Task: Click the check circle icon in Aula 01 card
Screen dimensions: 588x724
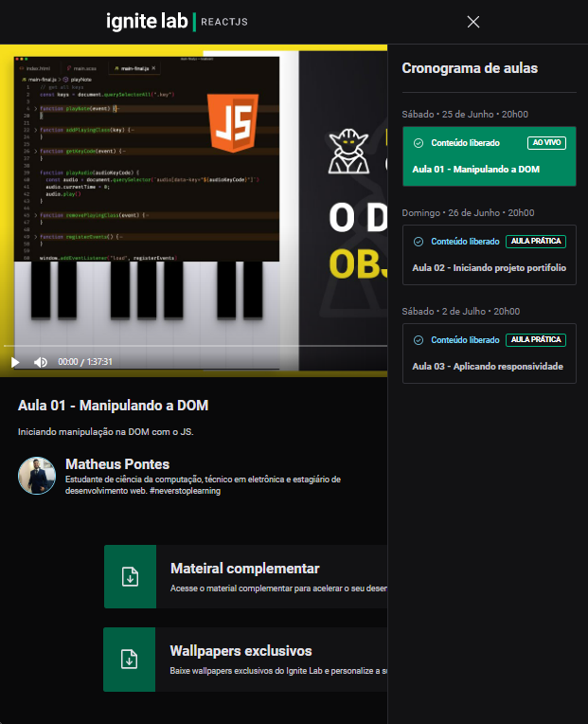Action: (x=419, y=143)
